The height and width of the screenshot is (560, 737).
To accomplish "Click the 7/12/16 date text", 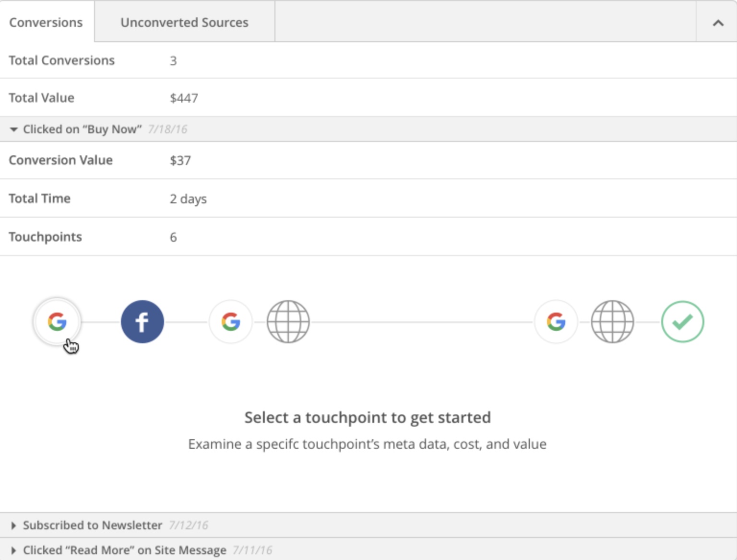I will 189,525.
